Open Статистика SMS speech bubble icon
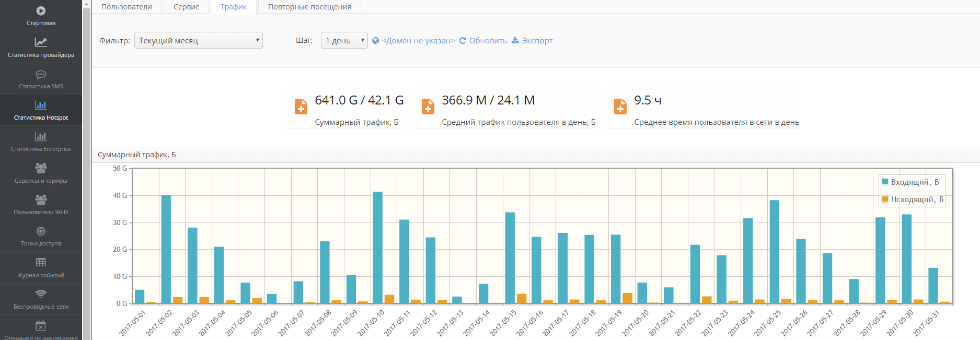 click(41, 74)
